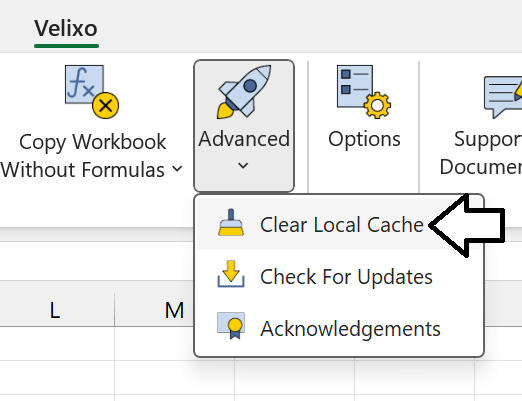The width and height of the screenshot is (522, 401).
Task: Choose Check For Updates menu entry
Action: click(340, 275)
